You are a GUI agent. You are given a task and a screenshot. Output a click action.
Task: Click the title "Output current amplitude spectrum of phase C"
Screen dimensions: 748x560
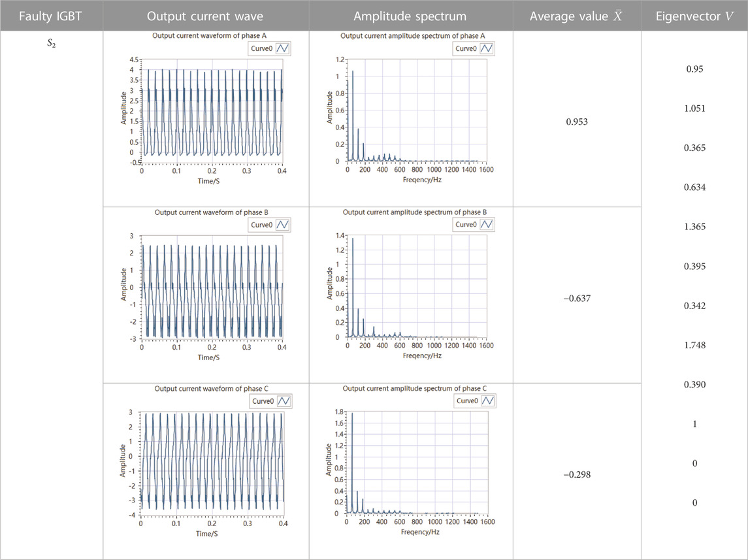click(415, 388)
